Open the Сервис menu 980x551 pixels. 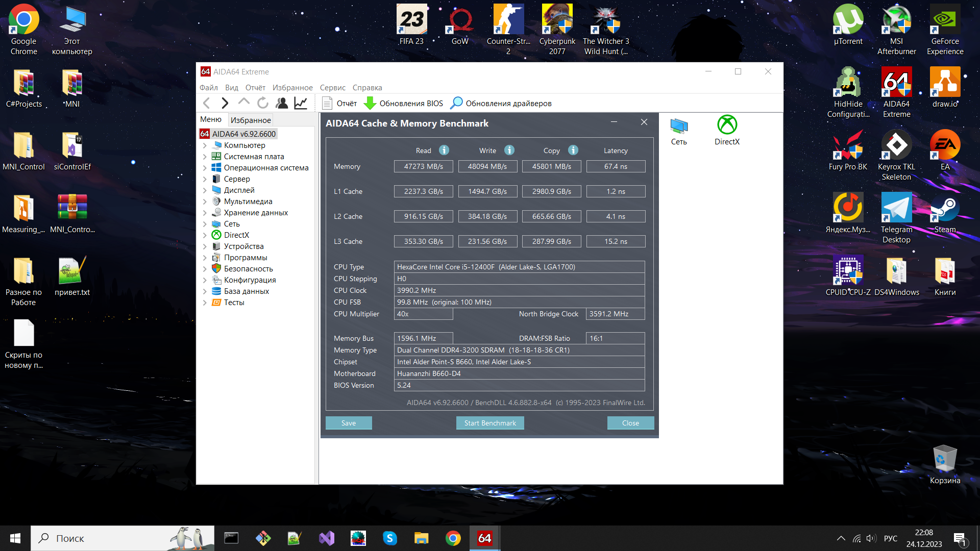point(332,88)
